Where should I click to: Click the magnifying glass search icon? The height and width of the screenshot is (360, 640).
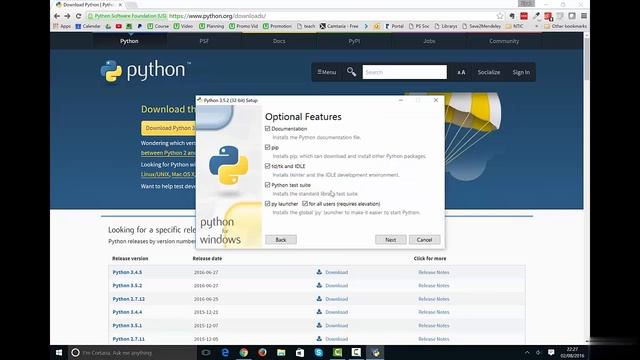tap(351, 72)
